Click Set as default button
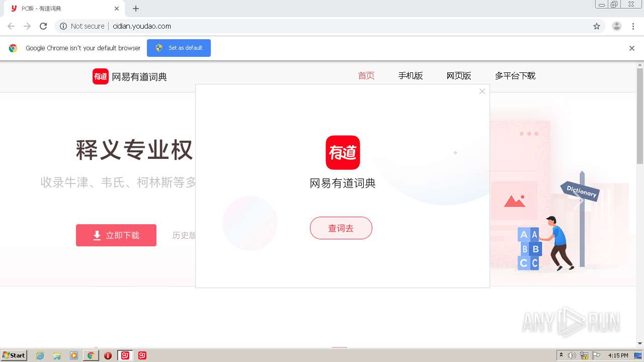Screen dimensions: 644x362 (179, 48)
